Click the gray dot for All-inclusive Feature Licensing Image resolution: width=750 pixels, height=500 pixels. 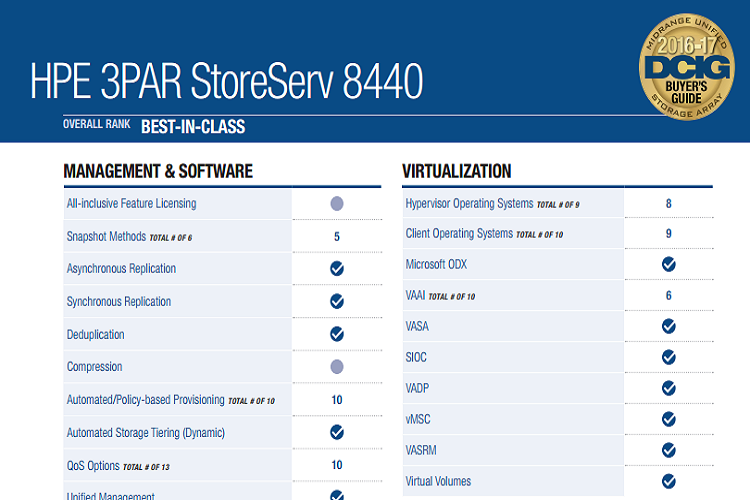pyautogui.click(x=337, y=203)
